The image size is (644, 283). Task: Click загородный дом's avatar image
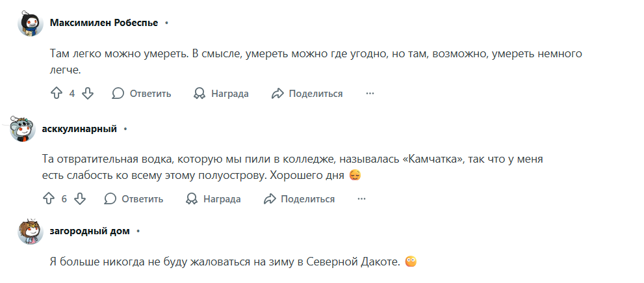[x=30, y=232]
